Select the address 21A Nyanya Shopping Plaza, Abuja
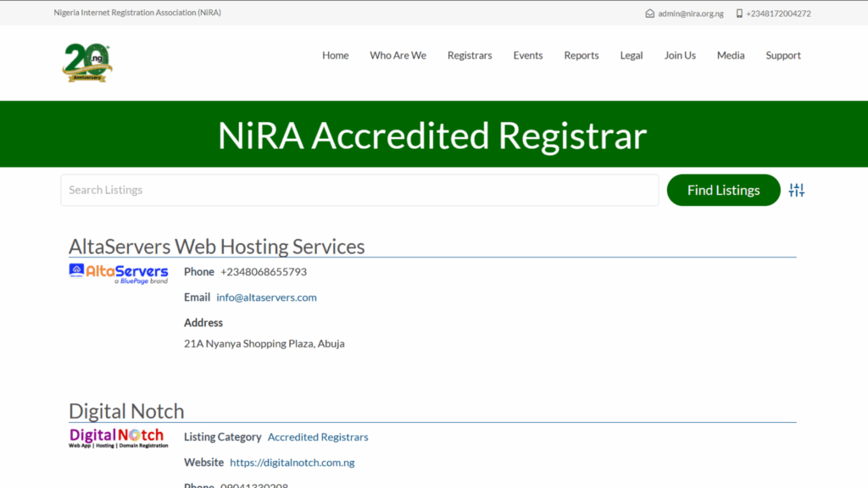Viewport: 868px width, 488px height. click(x=264, y=344)
